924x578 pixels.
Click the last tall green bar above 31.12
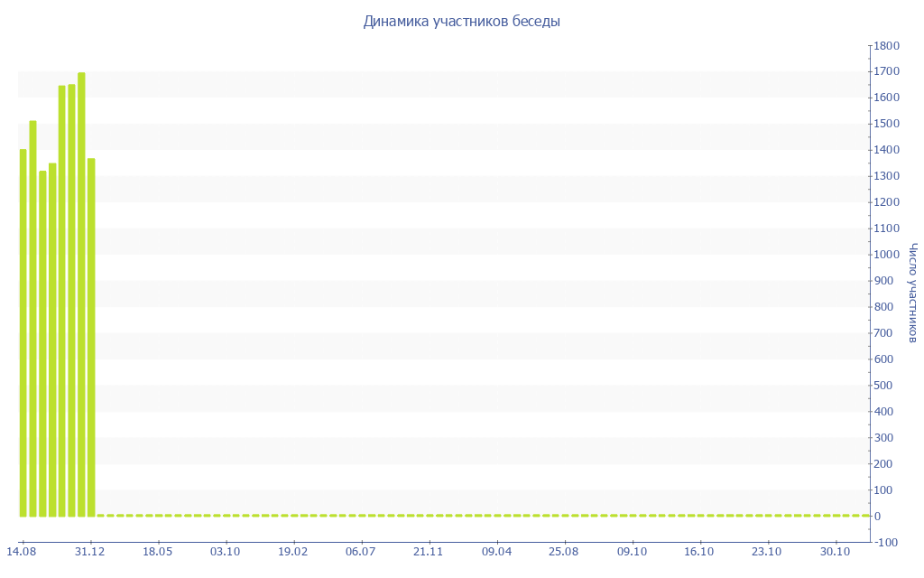91,337
